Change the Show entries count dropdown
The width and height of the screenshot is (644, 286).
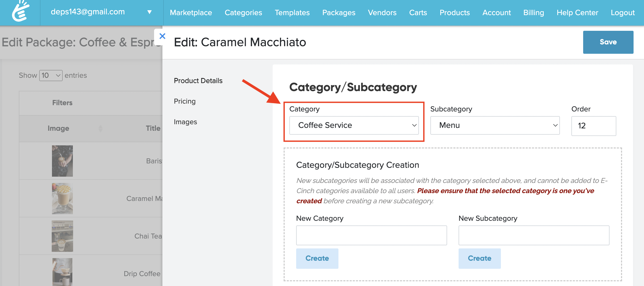[x=51, y=75]
